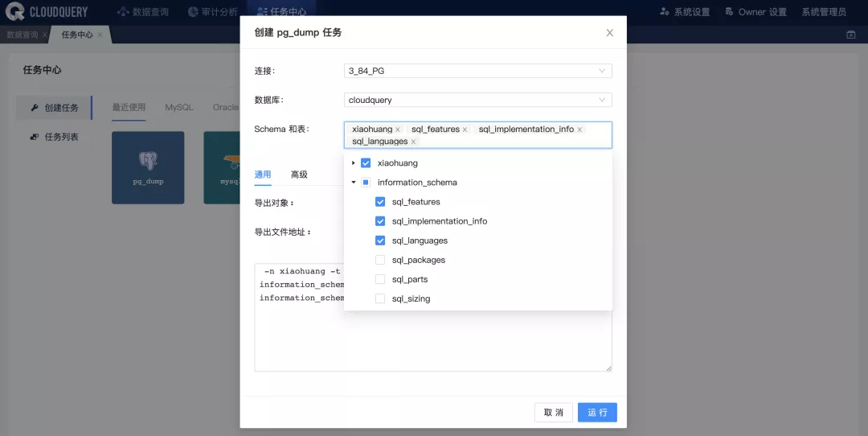
Task: Open the 数据查询 top menu
Action: 143,11
